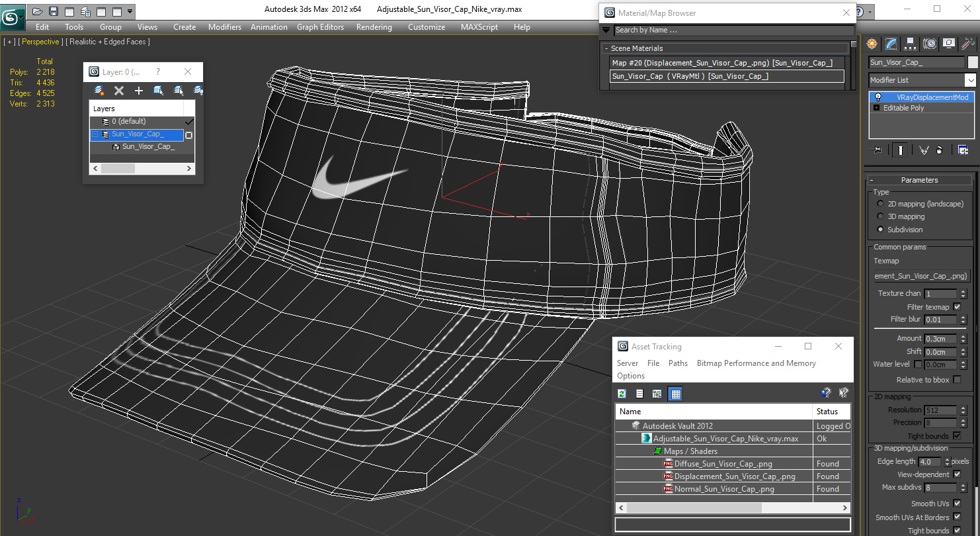
Task: Click Make Unique icon in modifier stack
Action: point(924,150)
